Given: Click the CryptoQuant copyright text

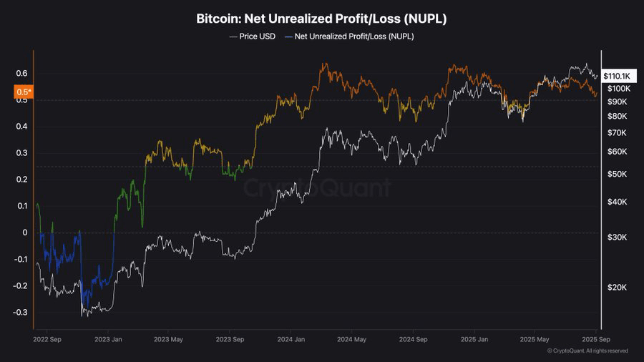Looking at the screenshot, I should 587,351.
